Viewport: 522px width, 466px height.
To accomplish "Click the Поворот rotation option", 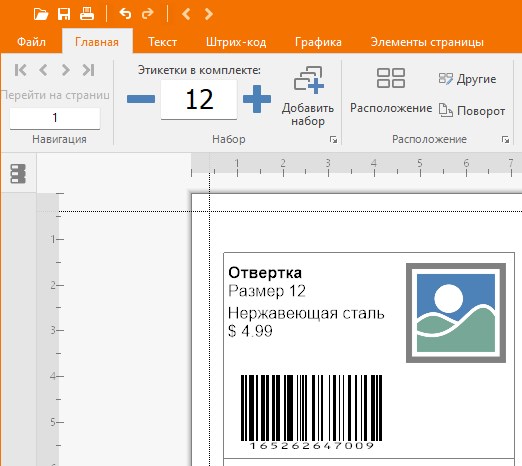I will (472, 111).
